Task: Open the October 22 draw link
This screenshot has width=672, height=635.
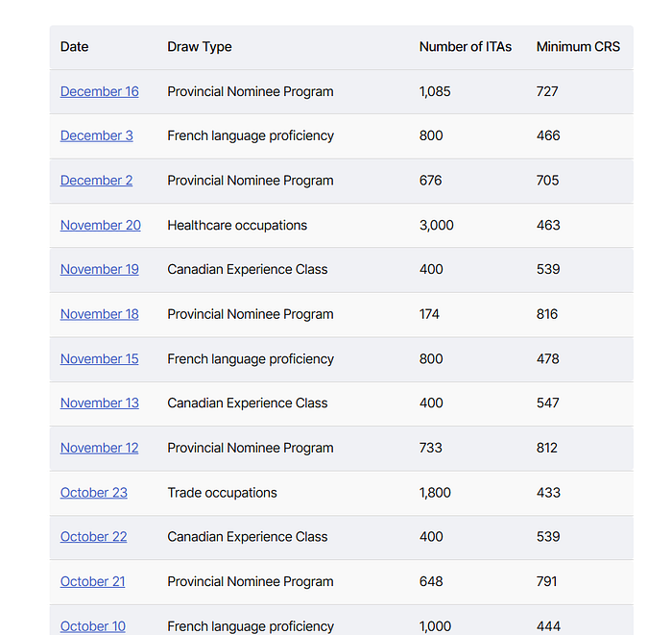Action: click(93, 537)
